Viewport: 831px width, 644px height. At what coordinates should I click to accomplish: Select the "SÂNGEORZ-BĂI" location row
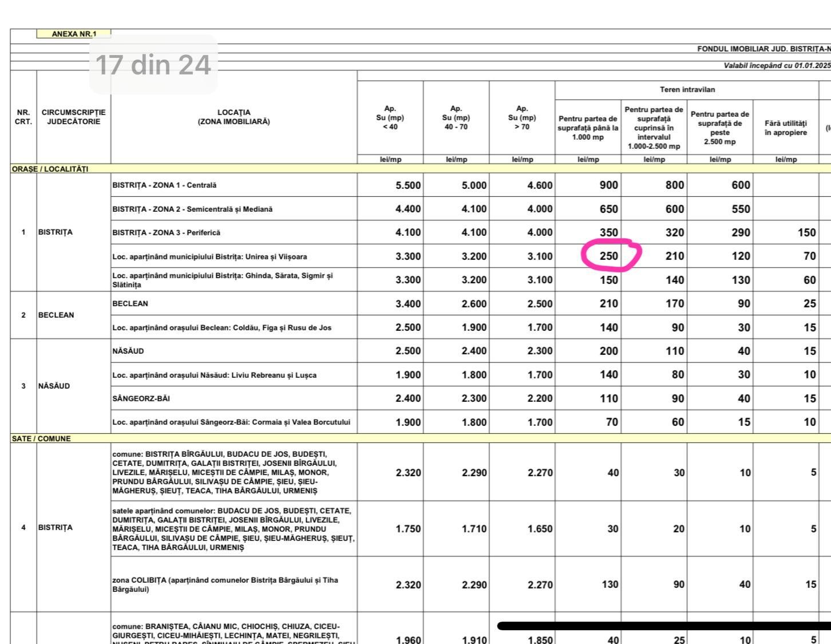click(x=141, y=398)
